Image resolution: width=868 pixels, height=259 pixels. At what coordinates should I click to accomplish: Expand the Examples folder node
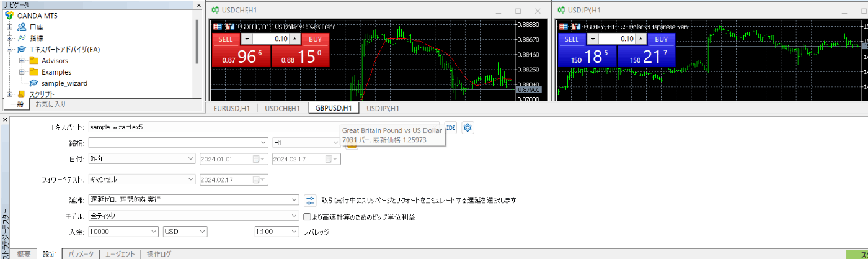(22, 71)
